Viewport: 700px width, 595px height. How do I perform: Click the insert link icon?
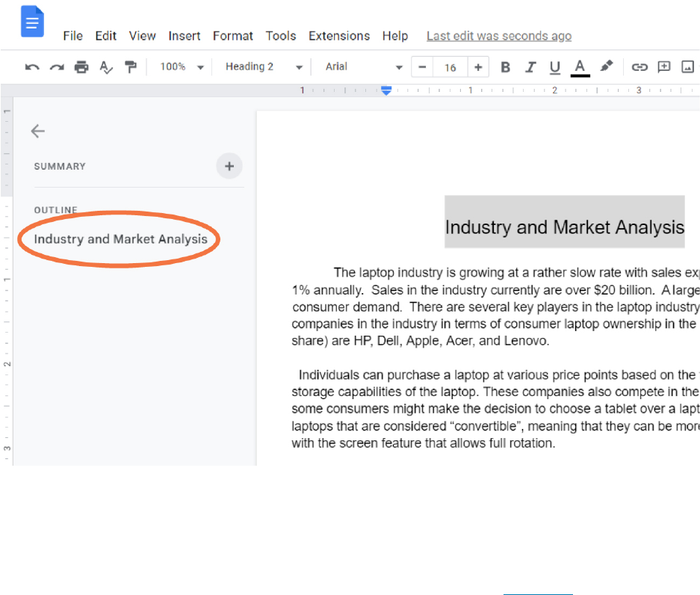pyautogui.click(x=639, y=67)
